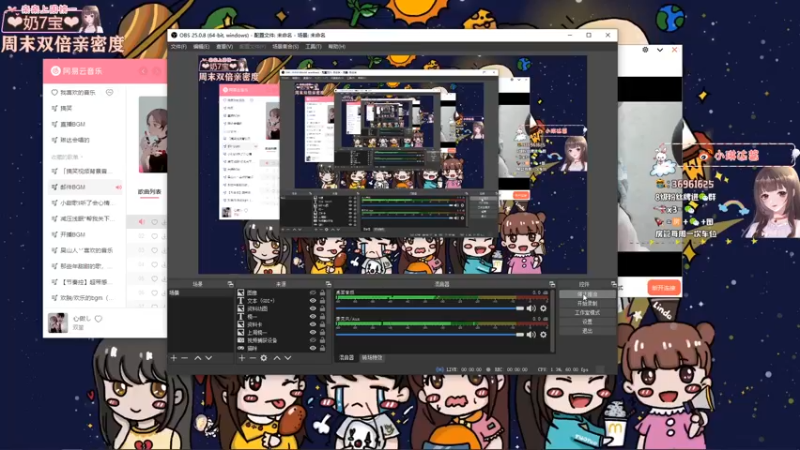
Task: Toggle the lock on the 图像 source
Action: coord(322,293)
